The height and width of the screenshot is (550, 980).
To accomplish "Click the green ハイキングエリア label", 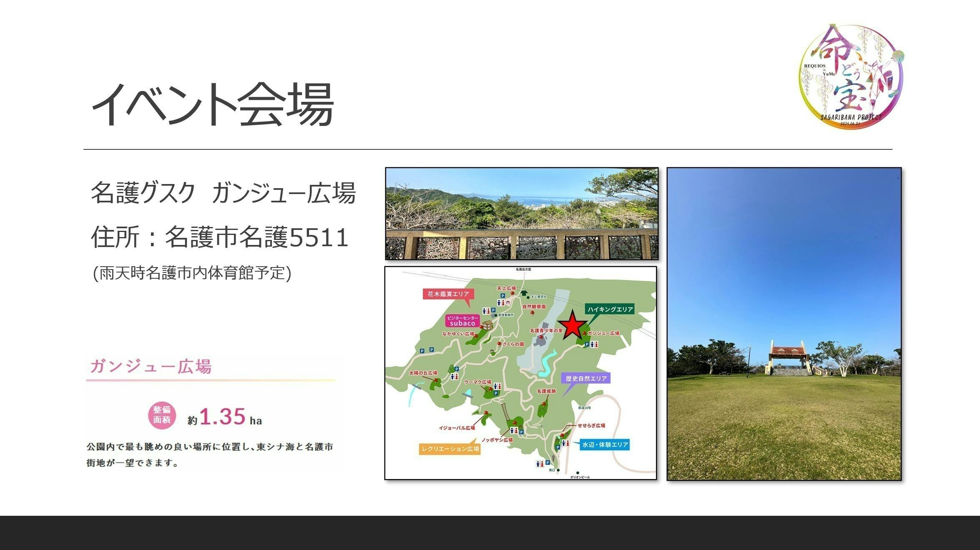I will click(610, 309).
